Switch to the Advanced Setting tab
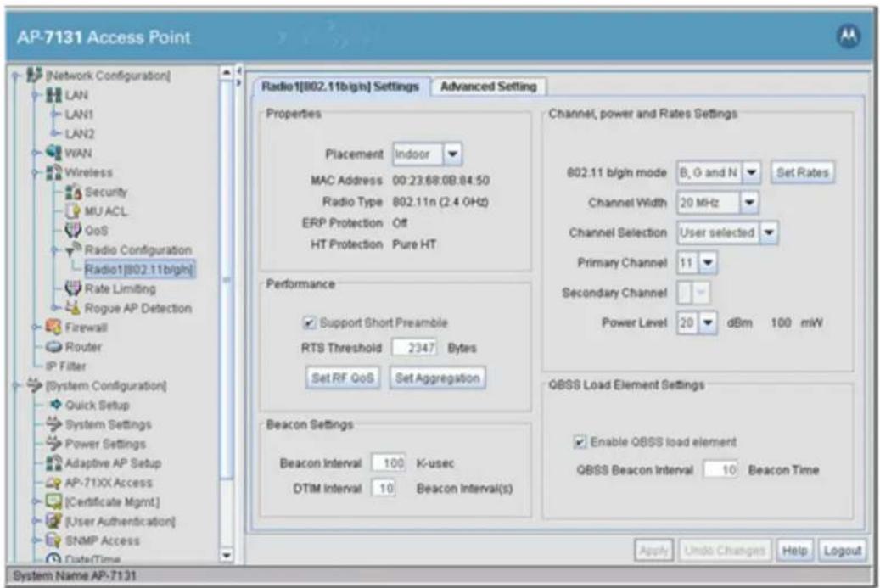 tap(488, 87)
